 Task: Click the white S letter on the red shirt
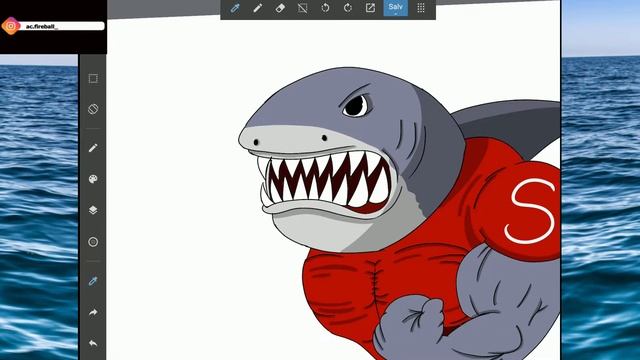pyautogui.click(x=530, y=211)
